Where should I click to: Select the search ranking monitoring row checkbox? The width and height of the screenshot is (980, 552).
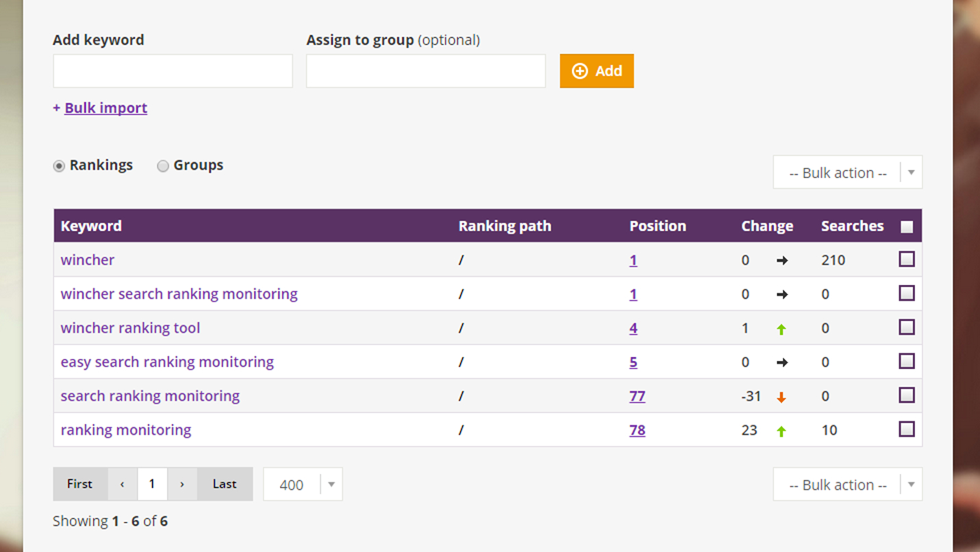pos(907,395)
